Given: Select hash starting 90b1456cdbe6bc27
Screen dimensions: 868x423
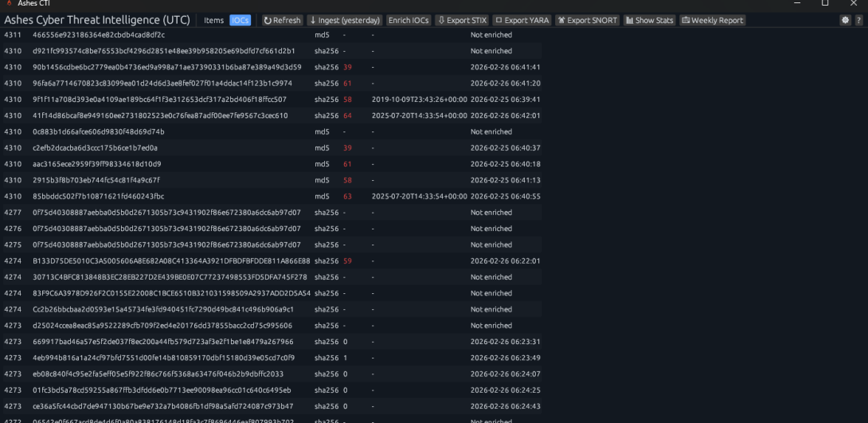Looking at the screenshot, I should (167, 67).
